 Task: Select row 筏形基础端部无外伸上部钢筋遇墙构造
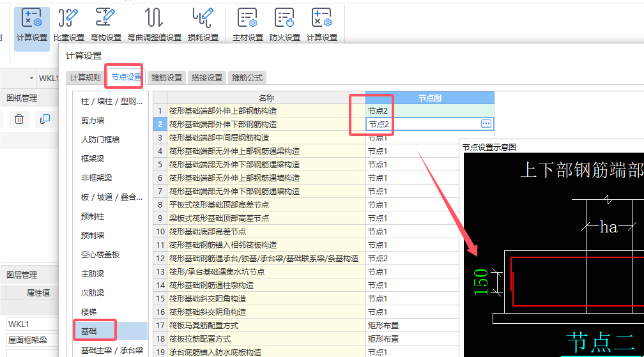pyautogui.click(x=266, y=178)
